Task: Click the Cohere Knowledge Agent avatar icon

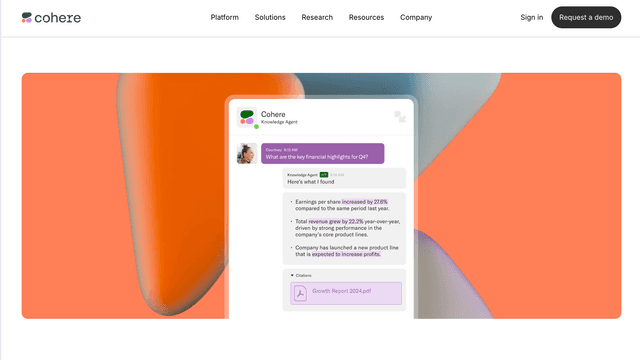Action: pyautogui.click(x=247, y=118)
